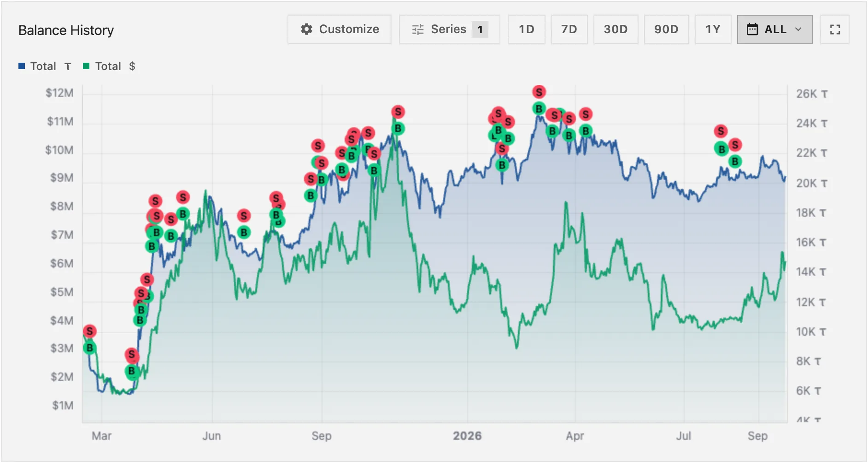Click the Jun x-axis label
The image size is (868, 462).
[x=211, y=436]
